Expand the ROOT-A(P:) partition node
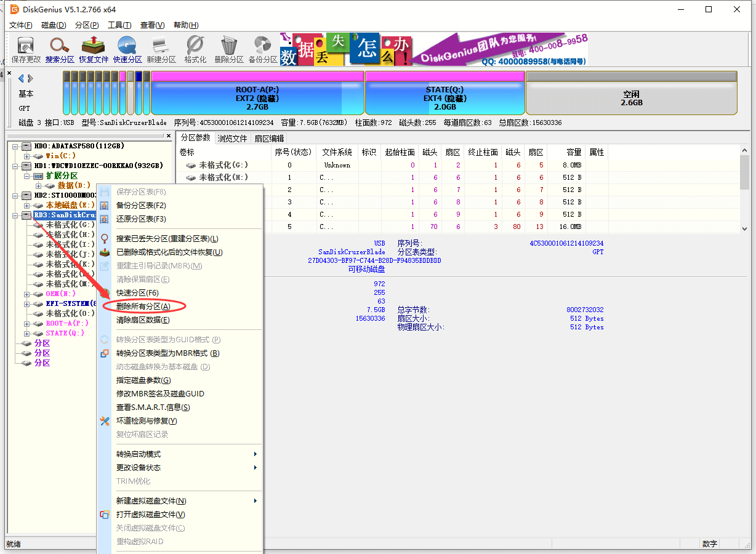The width and height of the screenshot is (756, 554). coord(27,324)
